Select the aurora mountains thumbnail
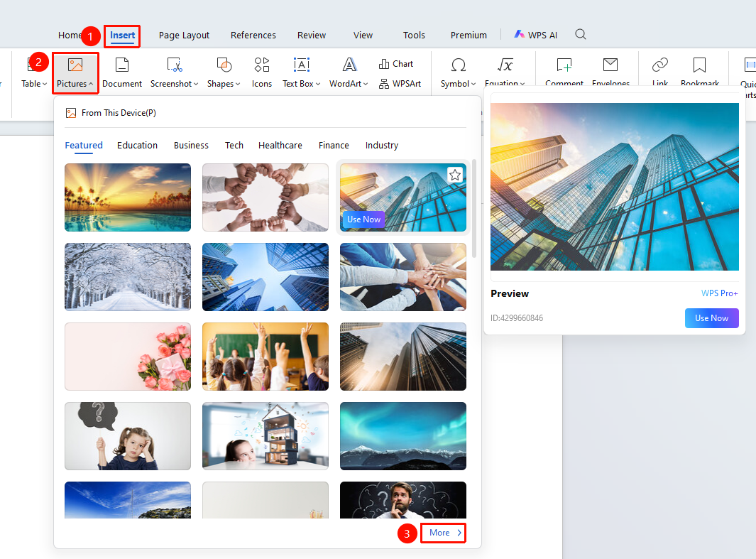The width and height of the screenshot is (756, 559). 403,436
